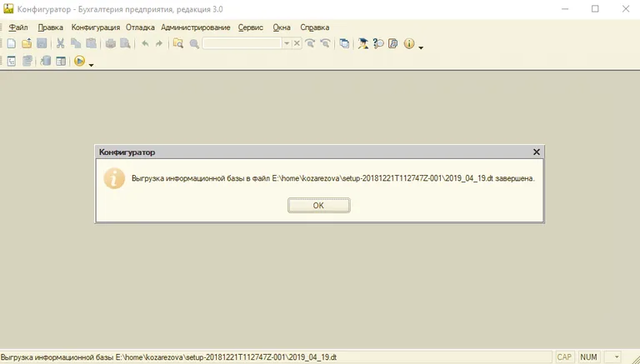This screenshot has height=364, width=640.
Task: Click the New document toolbar icon
Action: click(x=12, y=43)
